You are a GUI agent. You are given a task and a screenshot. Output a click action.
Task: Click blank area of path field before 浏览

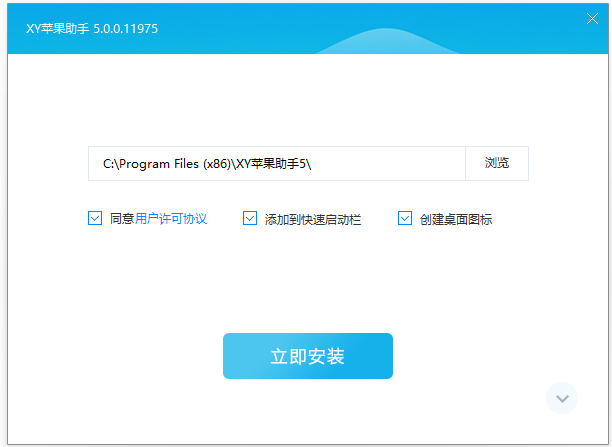tap(400, 163)
